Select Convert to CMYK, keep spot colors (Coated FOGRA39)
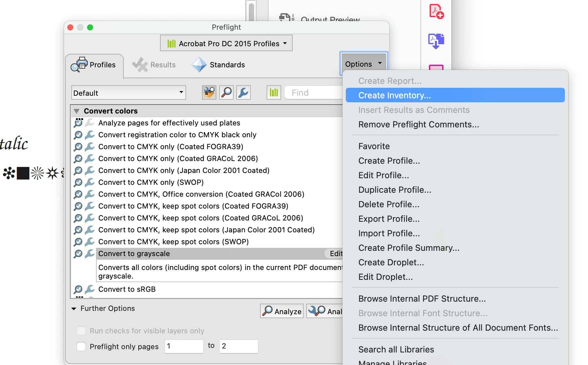The height and width of the screenshot is (365, 588). click(x=193, y=206)
